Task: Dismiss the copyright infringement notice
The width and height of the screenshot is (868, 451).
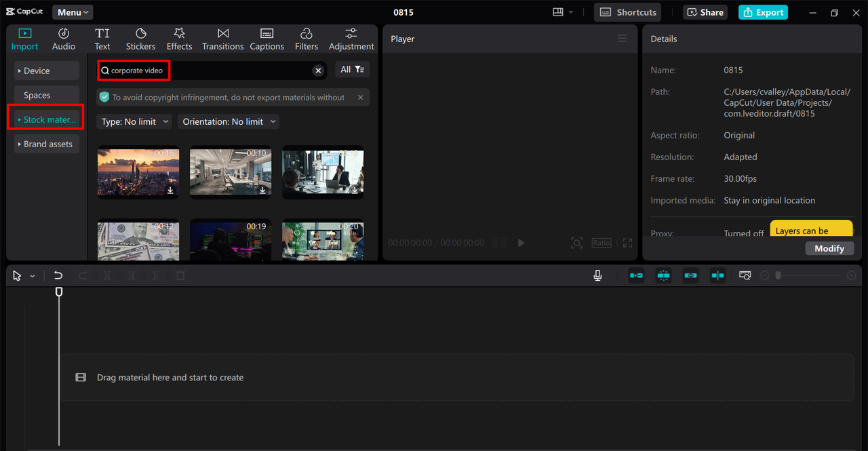Action: [x=360, y=97]
